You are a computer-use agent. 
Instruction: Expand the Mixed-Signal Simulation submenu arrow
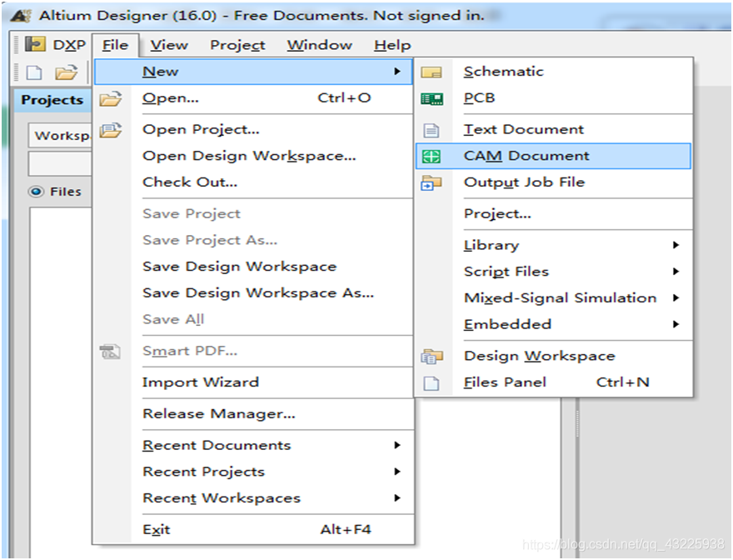676,297
